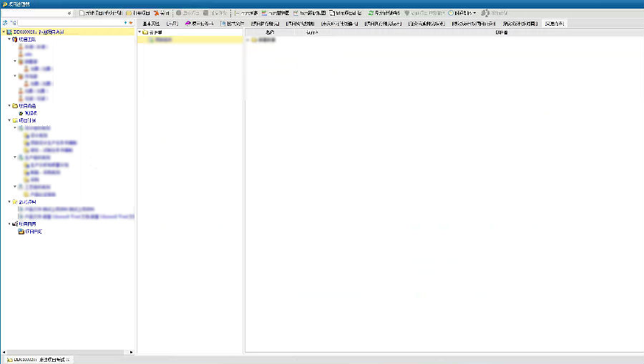The image size is (644, 364).
Task: Collapse the root folder in the middle tree
Action: 140,32
